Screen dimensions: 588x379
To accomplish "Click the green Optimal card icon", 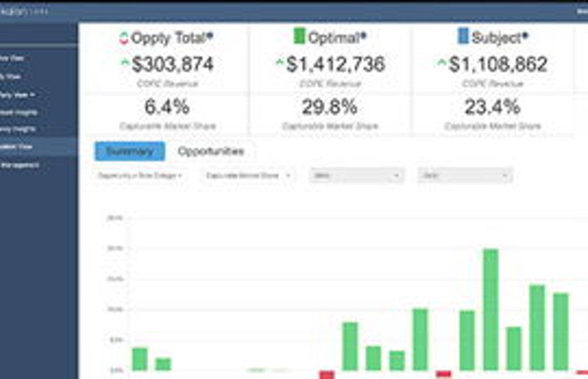I will point(299,36).
